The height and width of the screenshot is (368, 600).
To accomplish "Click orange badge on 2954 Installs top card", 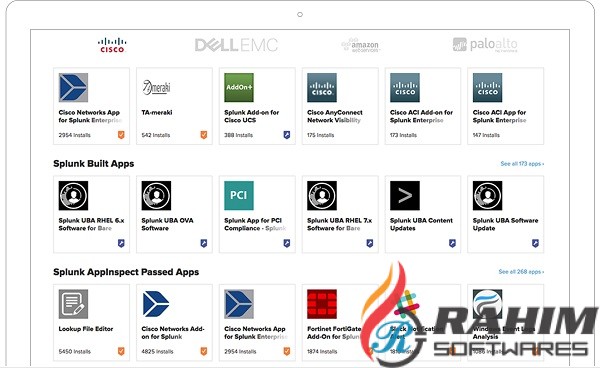I will pyautogui.click(x=121, y=135).
